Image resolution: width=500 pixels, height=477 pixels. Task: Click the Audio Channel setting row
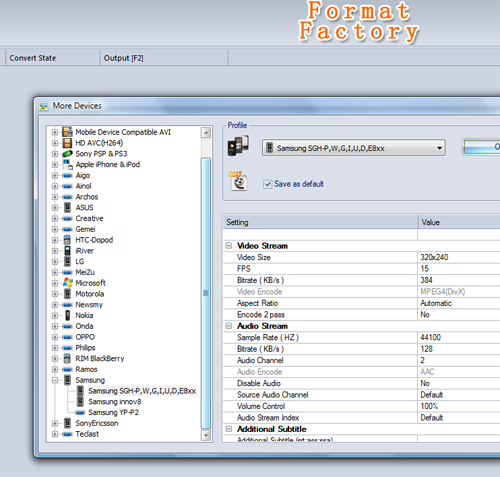tap(361, 360)
